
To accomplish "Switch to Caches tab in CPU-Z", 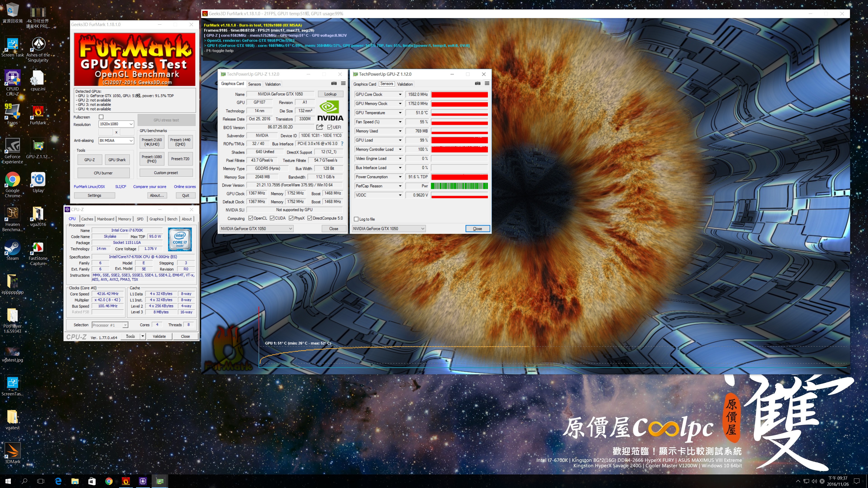I will [87, 219].
